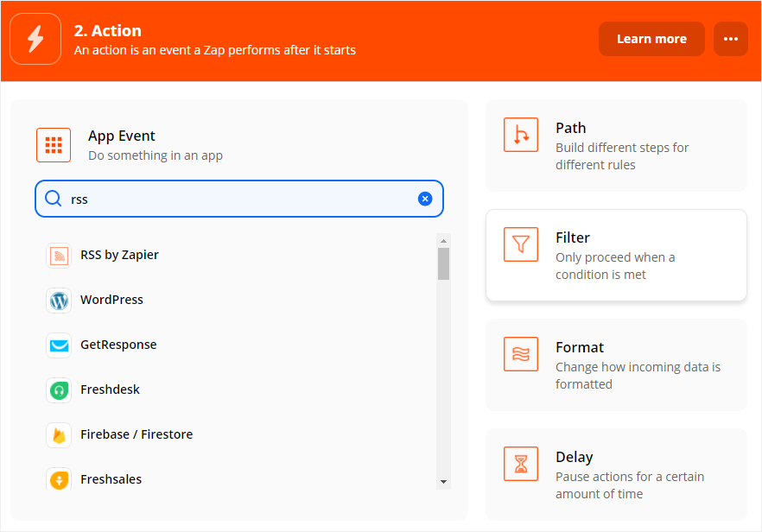This screenshot has width=762, height=532.
Task: Choose the Filter action card
Action: tap(616, 255)
